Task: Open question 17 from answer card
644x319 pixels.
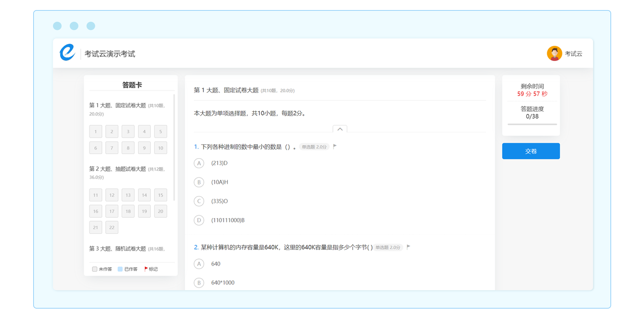Action: 112,211
